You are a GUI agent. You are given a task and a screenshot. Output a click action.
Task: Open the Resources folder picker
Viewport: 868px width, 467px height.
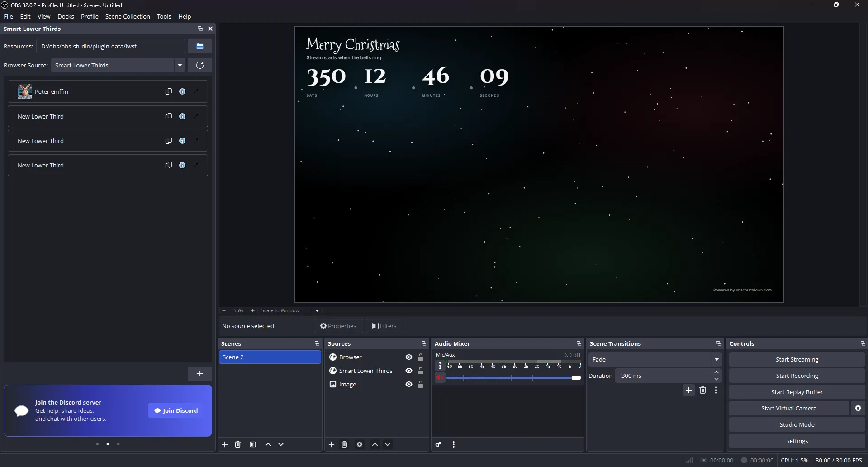tap(200, 46)
